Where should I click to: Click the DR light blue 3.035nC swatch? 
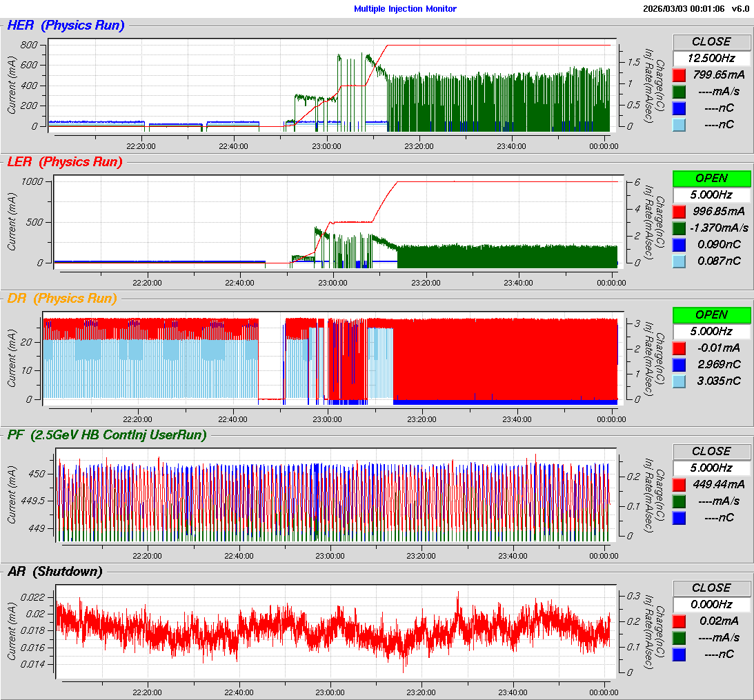point(679,381)
